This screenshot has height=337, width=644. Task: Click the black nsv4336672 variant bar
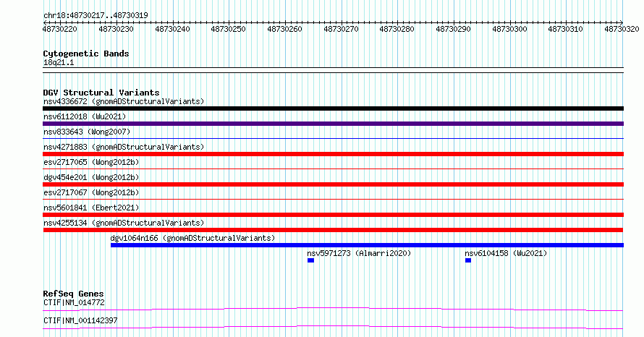coord(333,108)
